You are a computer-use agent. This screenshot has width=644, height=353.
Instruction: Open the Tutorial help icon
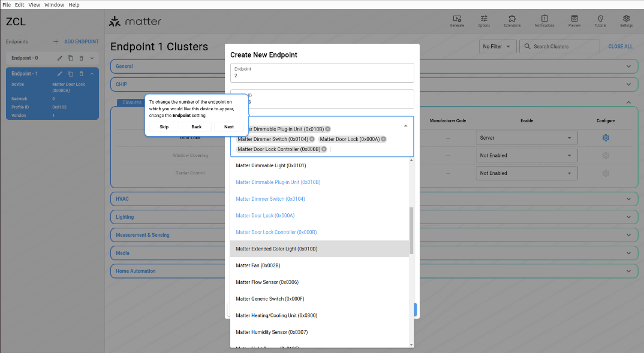tap(600, 20)
